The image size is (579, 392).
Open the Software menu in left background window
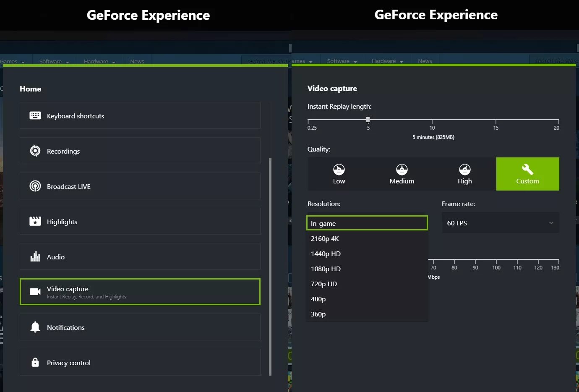(x=54, y=61)
